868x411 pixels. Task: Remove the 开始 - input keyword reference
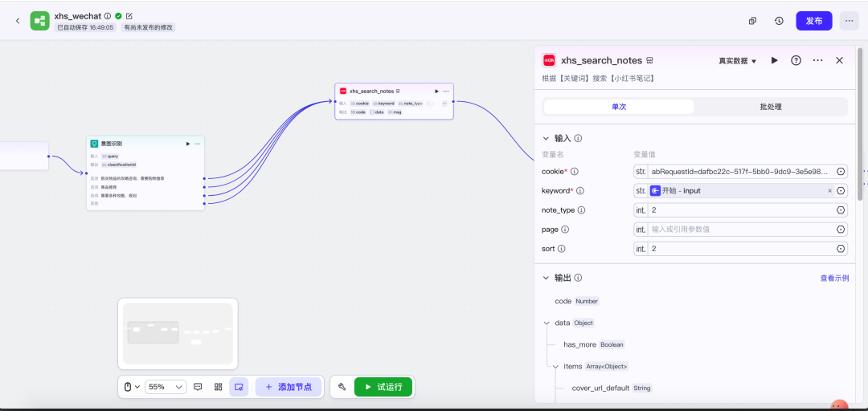tap(829, 191)
